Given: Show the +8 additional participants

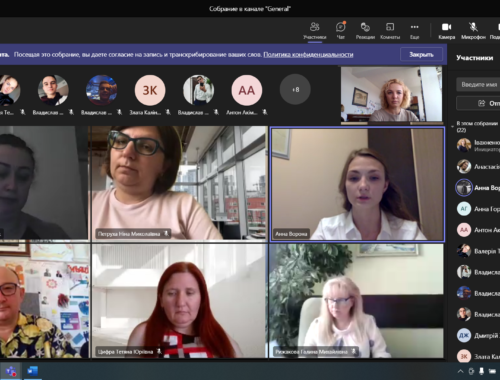Looking at the screenshot, I should (295, 90).
